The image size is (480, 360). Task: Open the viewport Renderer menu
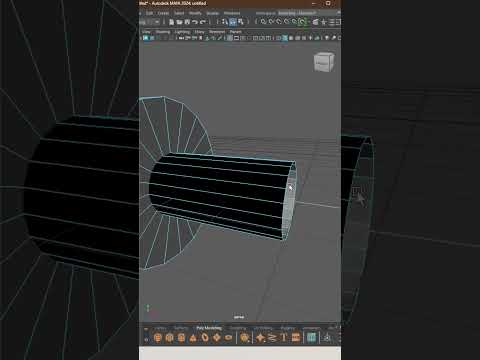(217, 32)
